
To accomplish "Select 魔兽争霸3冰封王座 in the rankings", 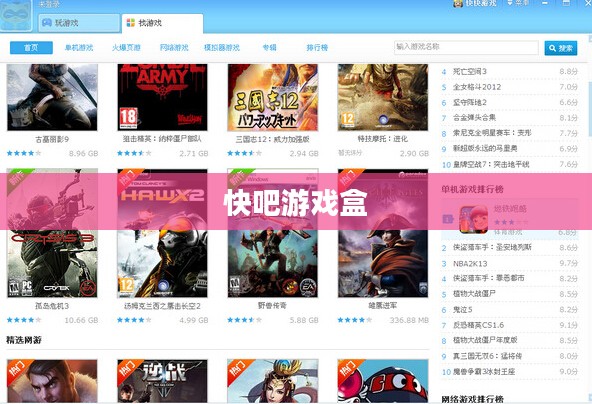I will [x=484, y=372].
